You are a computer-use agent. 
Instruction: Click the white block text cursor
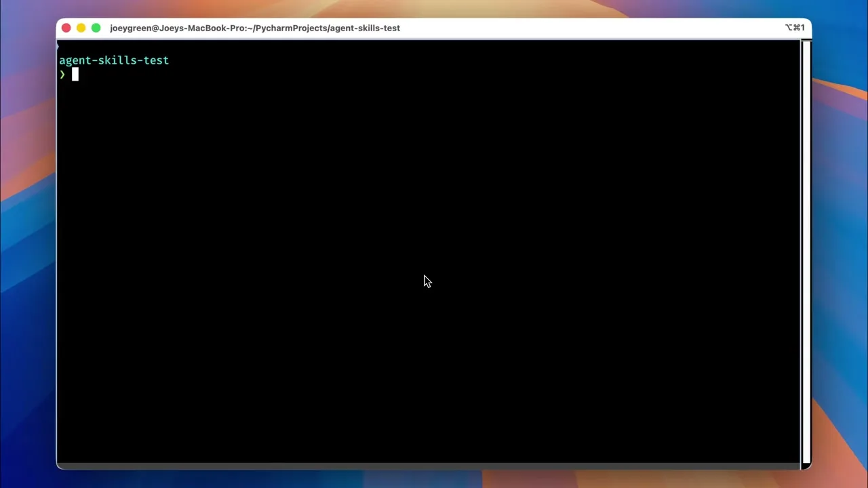pyautogui.click(x=75, y=75)
